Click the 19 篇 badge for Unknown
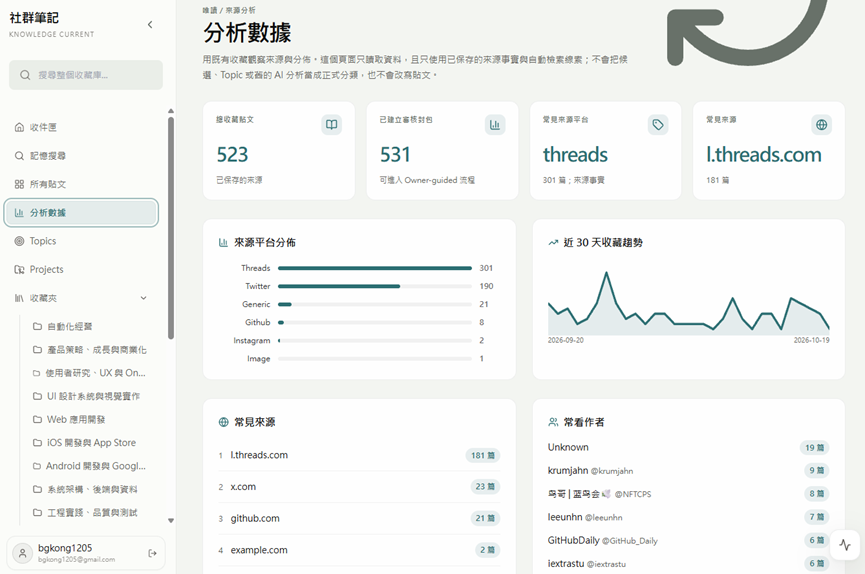The image size is (865, 574). click(815, 448)
